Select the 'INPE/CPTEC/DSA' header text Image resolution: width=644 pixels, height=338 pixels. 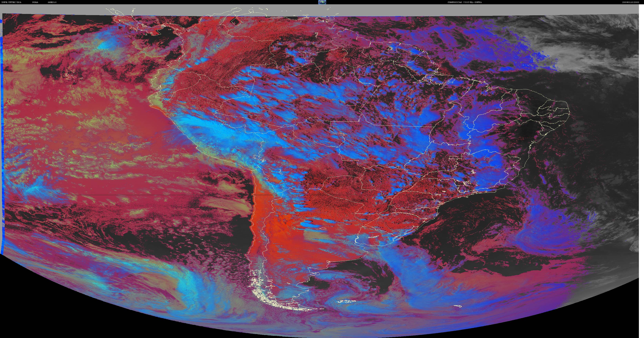click(x=11, y=2)
